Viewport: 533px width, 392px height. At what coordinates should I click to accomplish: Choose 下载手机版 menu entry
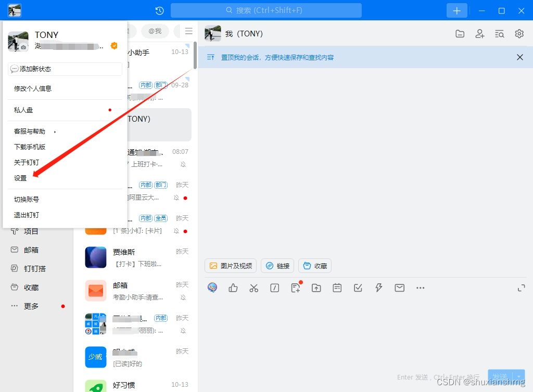[x=65, y=147]
